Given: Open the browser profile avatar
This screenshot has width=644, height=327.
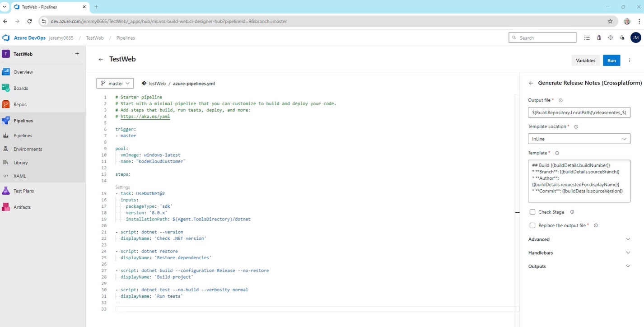Looking at the screenshot, I should pos(627,21).
